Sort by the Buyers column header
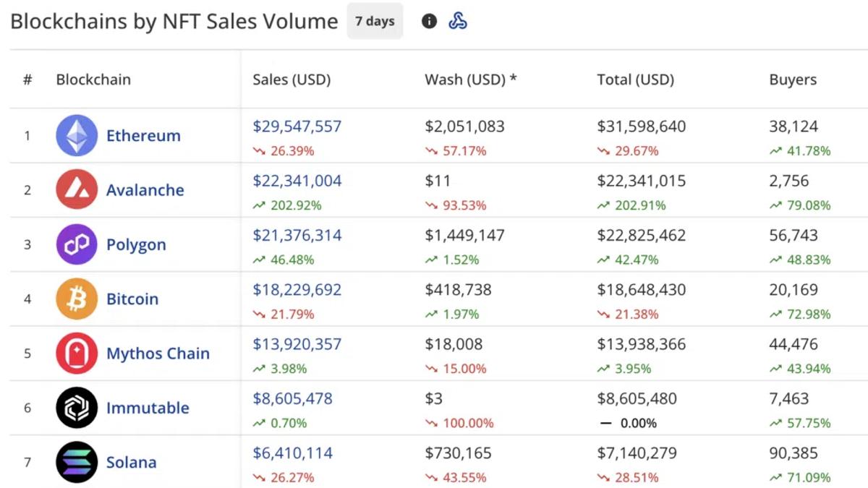The image size is (868, 488). (793, 80)
